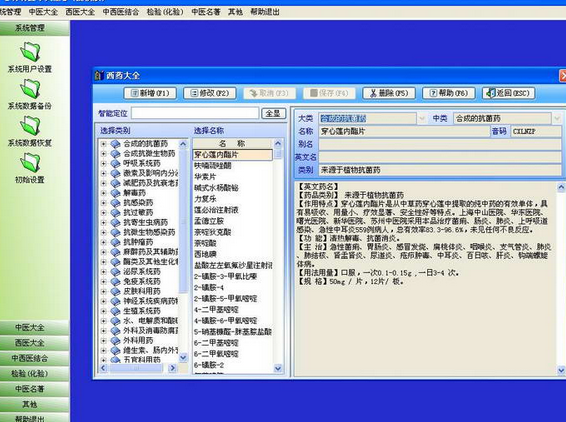Click the book icon beside 抗肿瘤药

tap(115, 242)
